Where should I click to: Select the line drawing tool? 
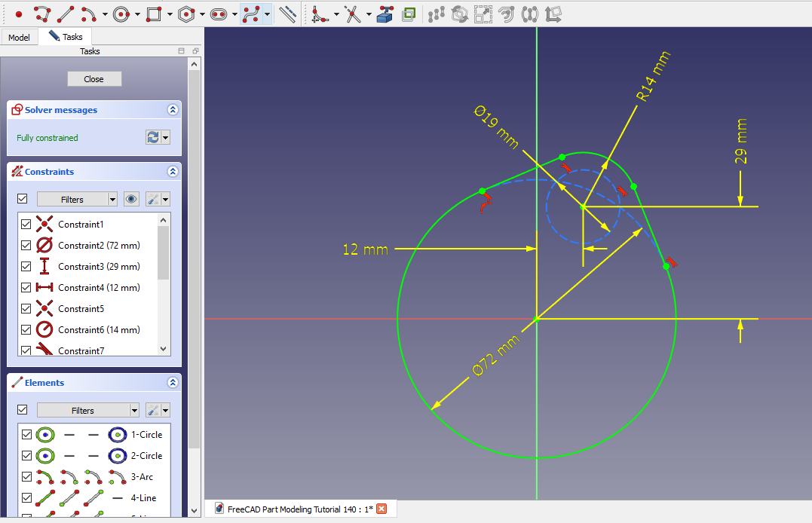[x=66, y=14]
